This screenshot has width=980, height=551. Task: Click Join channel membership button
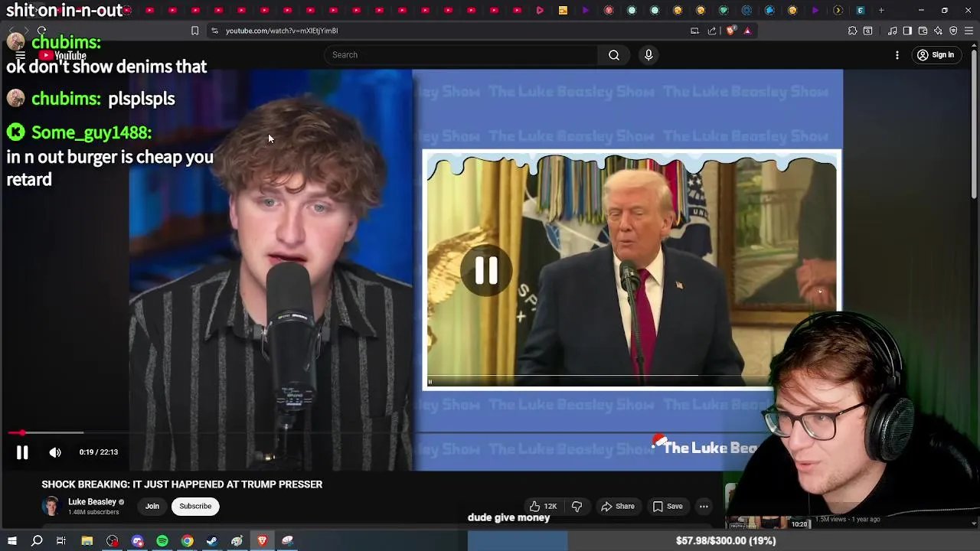click(152, 506)
